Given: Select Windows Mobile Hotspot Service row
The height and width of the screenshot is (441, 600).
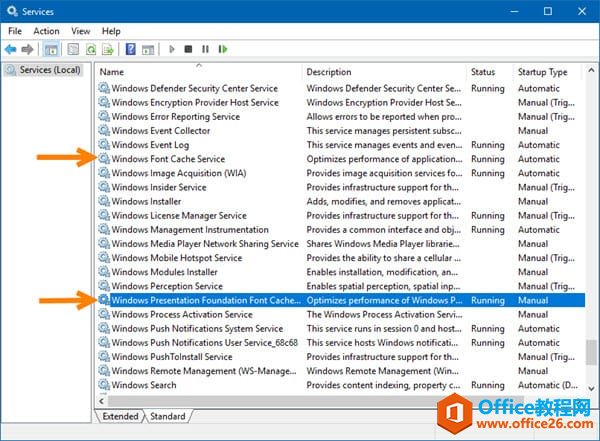Looking at the screenshot, I should [x=341, y=258].
